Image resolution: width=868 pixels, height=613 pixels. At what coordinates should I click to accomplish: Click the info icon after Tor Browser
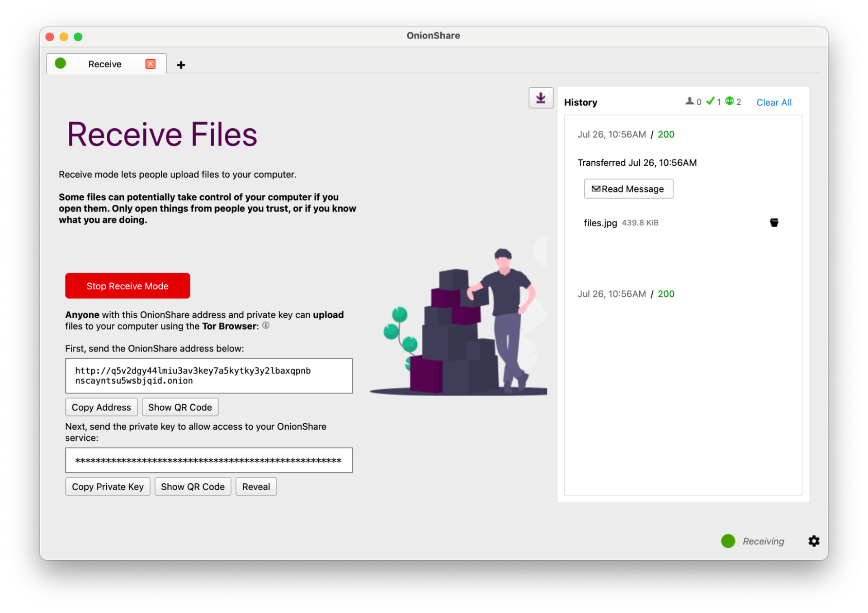[266, 325]
